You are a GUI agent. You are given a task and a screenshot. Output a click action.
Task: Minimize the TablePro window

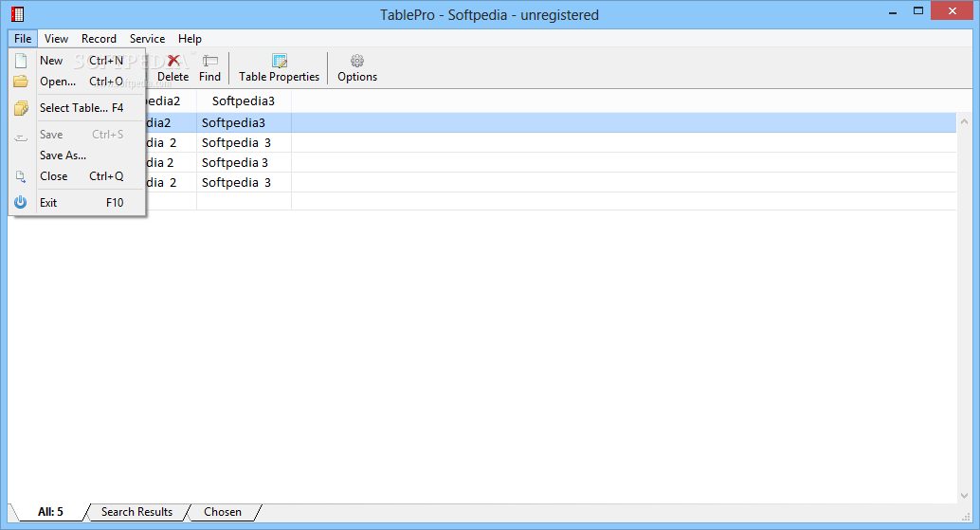click(x=893, y=12)
